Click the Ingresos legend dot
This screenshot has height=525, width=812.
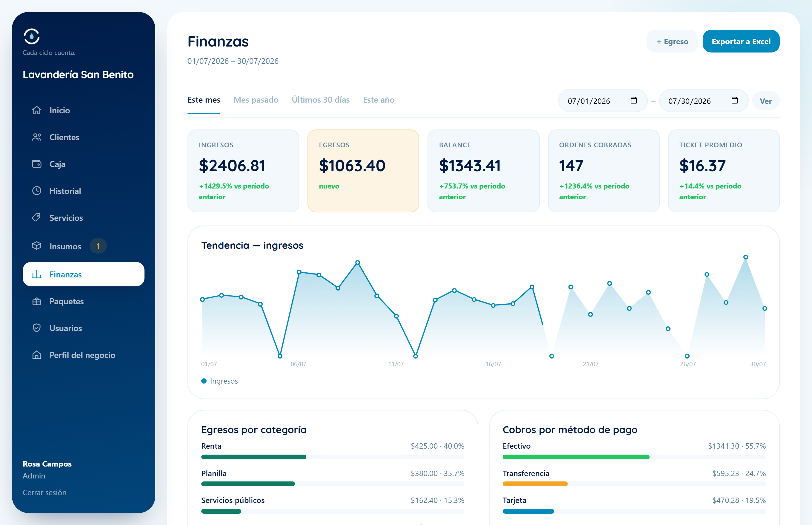(204, 381)
